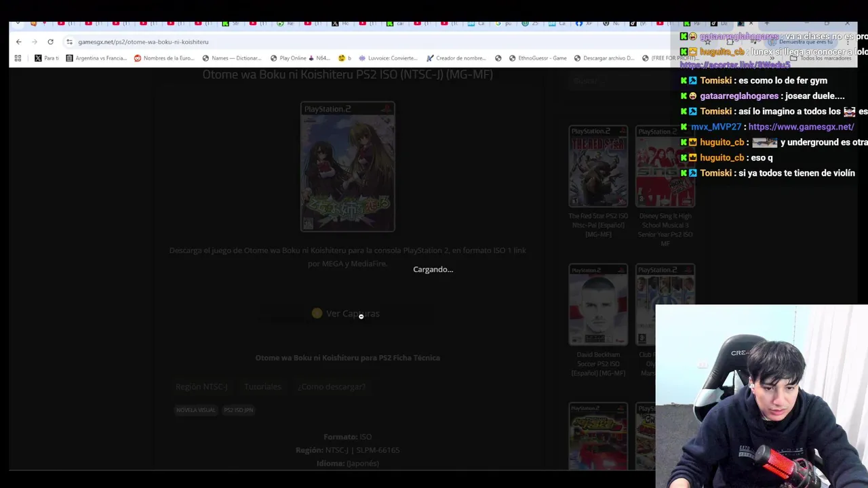Open 'Disney Sing It High School Musical 3' link
The width and height of the screenshot is (868, 488).
click(x=665, y=230)
